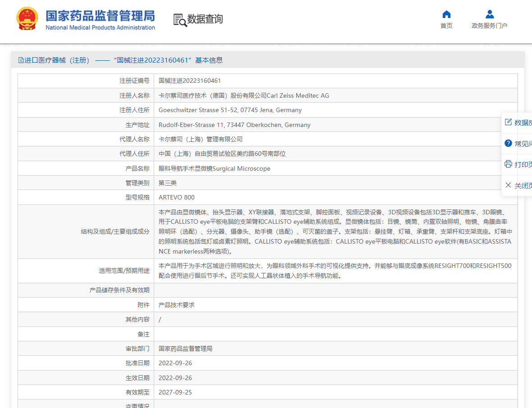Open the 产品技术要求 attachment
Image resolution: width=532 pixels, height=408 pixels.
[177, 305]
